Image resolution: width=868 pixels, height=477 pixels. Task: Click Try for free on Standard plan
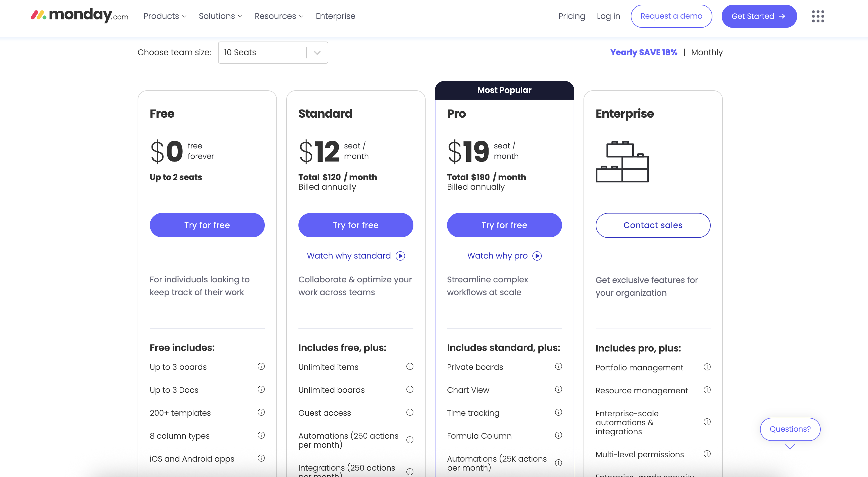[x=356, y=225]
